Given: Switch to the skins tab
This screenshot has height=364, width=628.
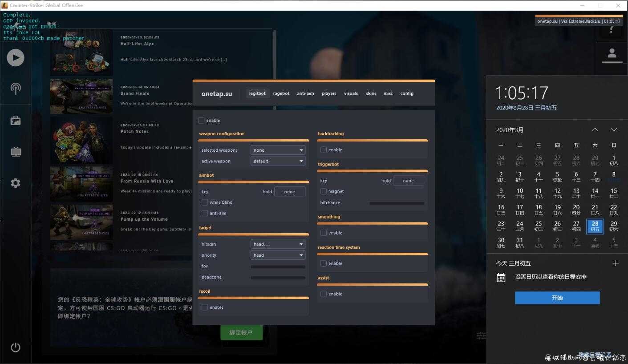Looking at the screenshot, I should tap(371, 93).
